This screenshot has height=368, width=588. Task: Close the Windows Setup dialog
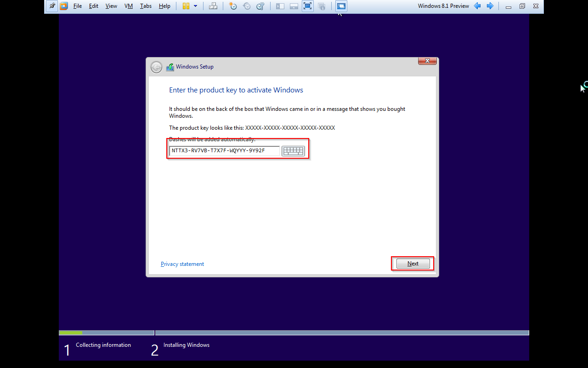coord(427,61)
